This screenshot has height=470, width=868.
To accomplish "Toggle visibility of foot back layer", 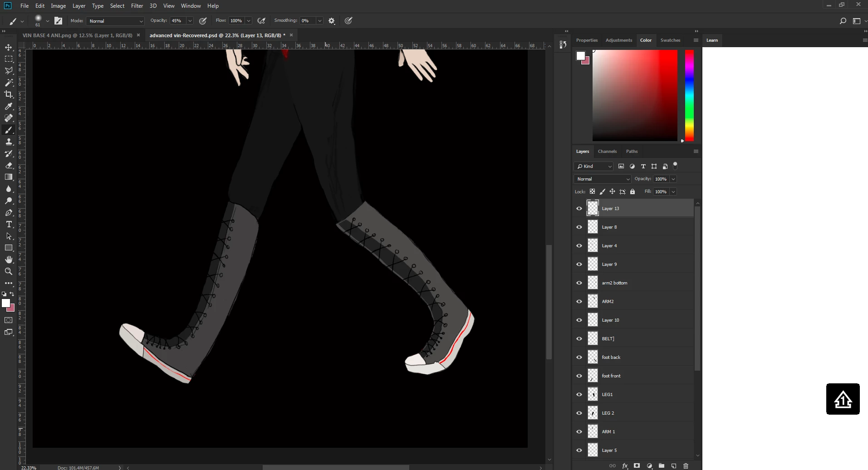I will (579, 357).
